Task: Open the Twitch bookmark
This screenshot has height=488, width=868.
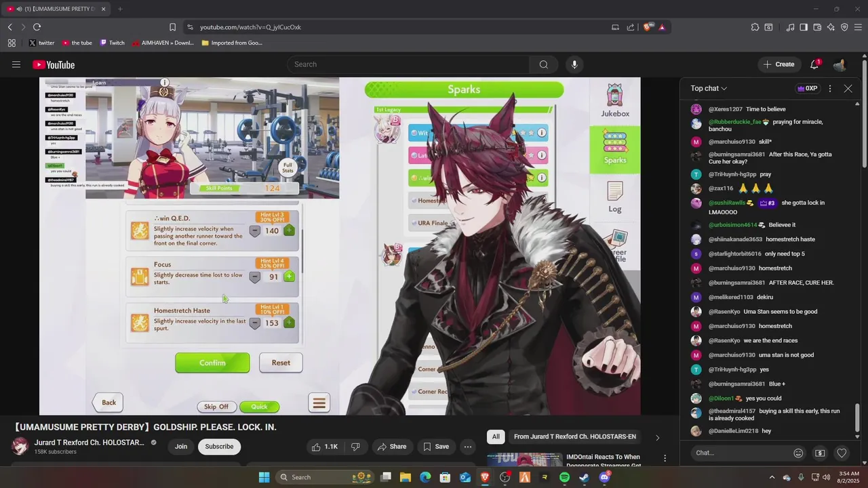Action: click(x=112, y=43)
